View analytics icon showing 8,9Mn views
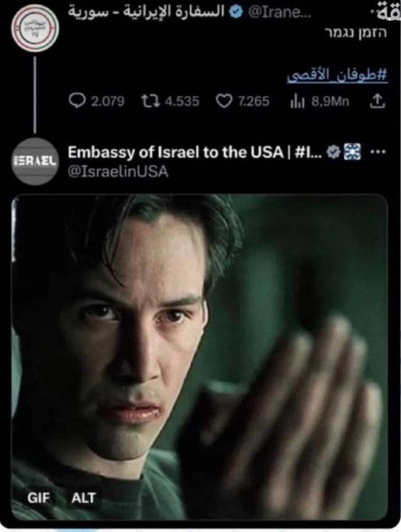Image resolution: width=401 pixels, height=532 pixels. (x=297, y=101)
